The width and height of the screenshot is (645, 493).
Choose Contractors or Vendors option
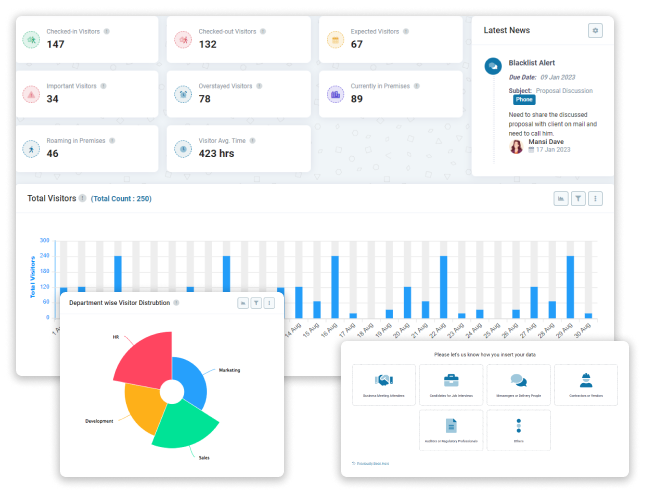(x=585, y=385)
